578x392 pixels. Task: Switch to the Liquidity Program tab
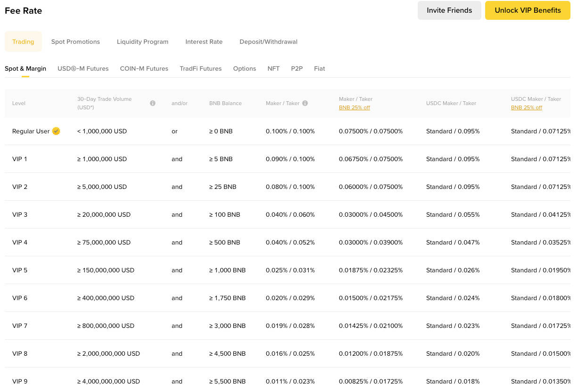[x=142, y=42]
